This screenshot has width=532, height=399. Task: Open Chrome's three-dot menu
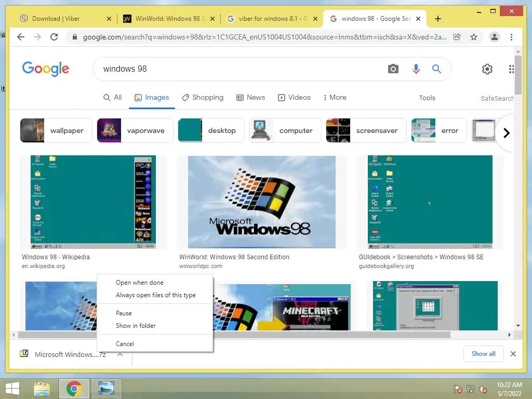tap(511, 37)
